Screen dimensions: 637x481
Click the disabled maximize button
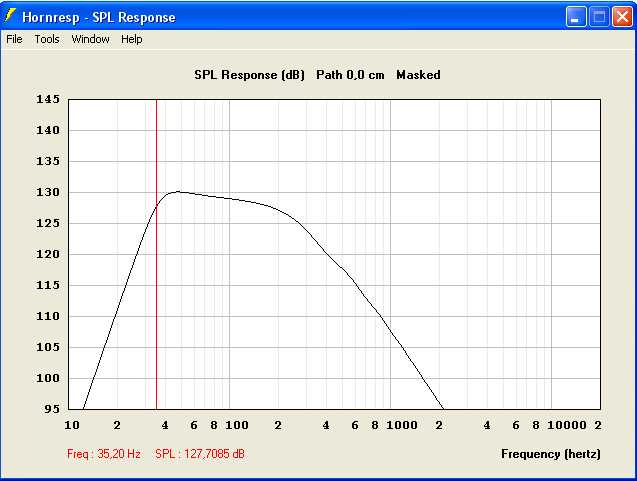(599, 17)
